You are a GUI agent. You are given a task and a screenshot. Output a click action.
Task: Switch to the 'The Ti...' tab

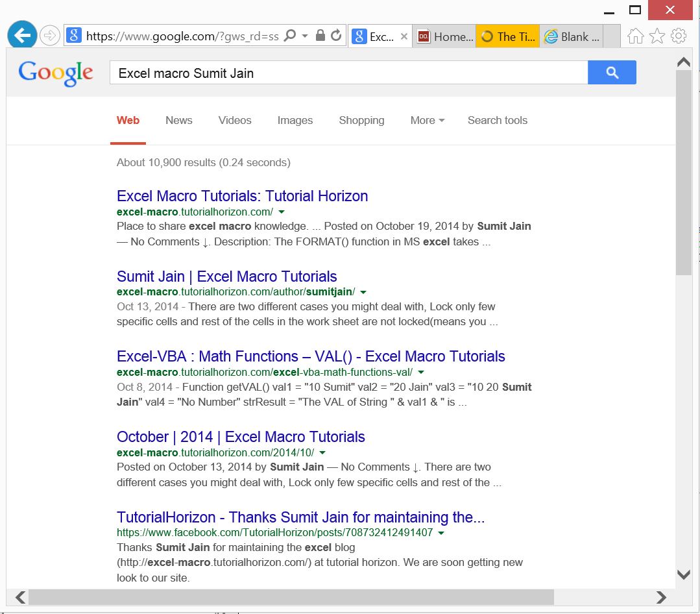coord(507,36)
